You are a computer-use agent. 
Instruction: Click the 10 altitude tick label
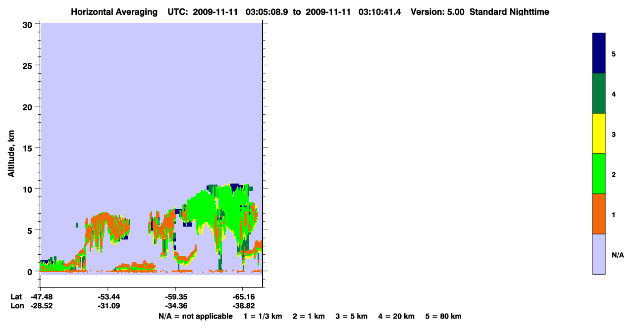click(x=29, y=189)
